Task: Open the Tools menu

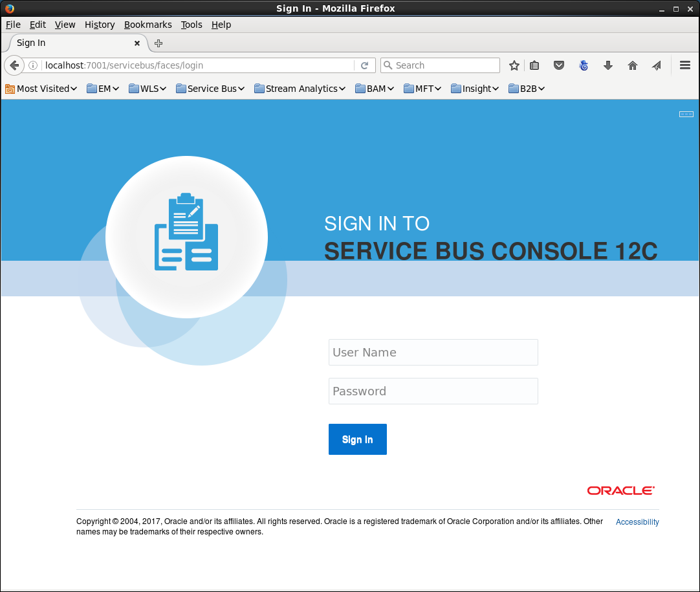Action: (x=191, y=25)
